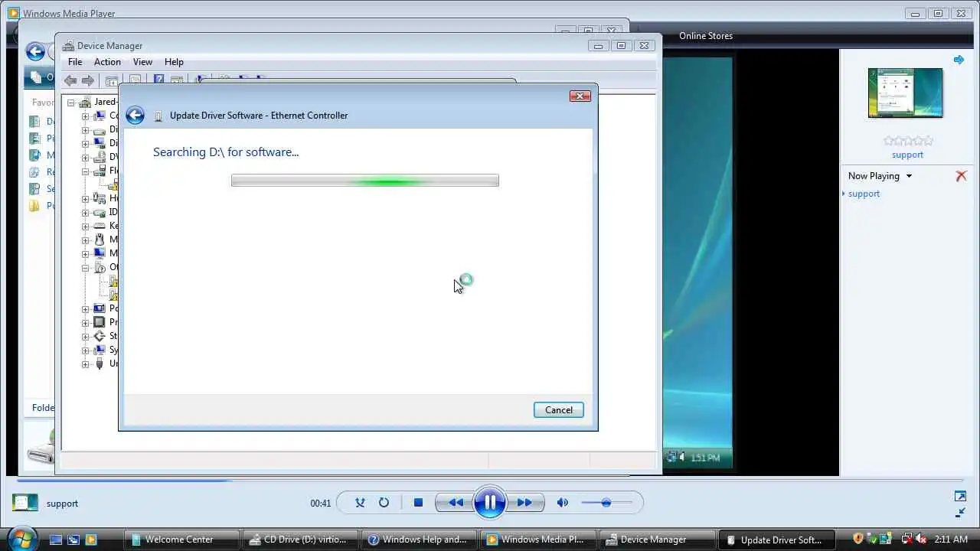The height and width of the screenshot is (551, 980).
Task: Toggle repeat in Media Player
Action: point(384,503)
